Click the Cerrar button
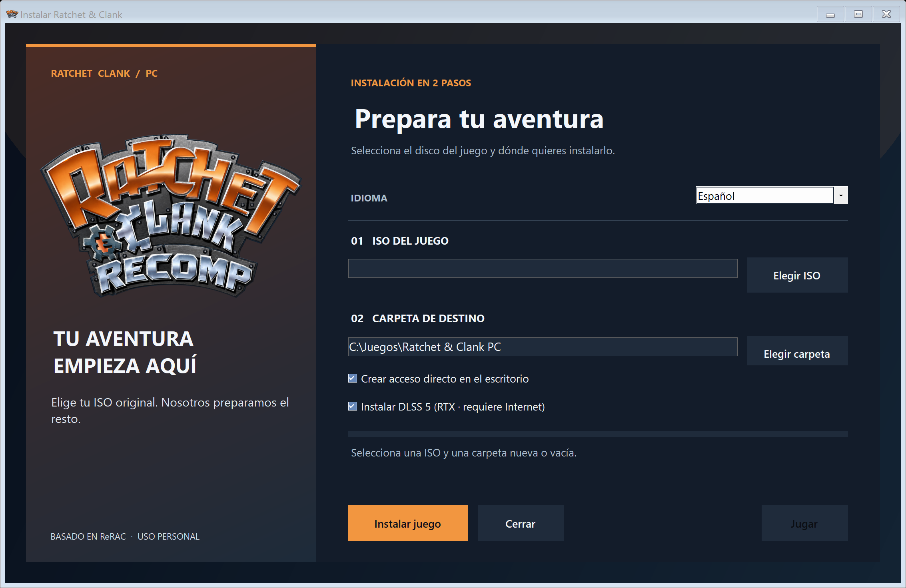The width and height of the screenshot is (906, 588). click(521, 523)
